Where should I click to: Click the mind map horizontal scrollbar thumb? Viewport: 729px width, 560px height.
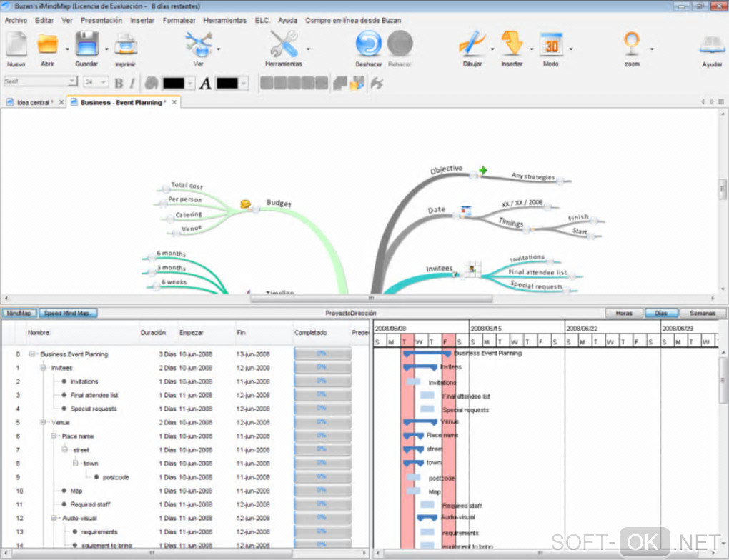click(371, 299)
